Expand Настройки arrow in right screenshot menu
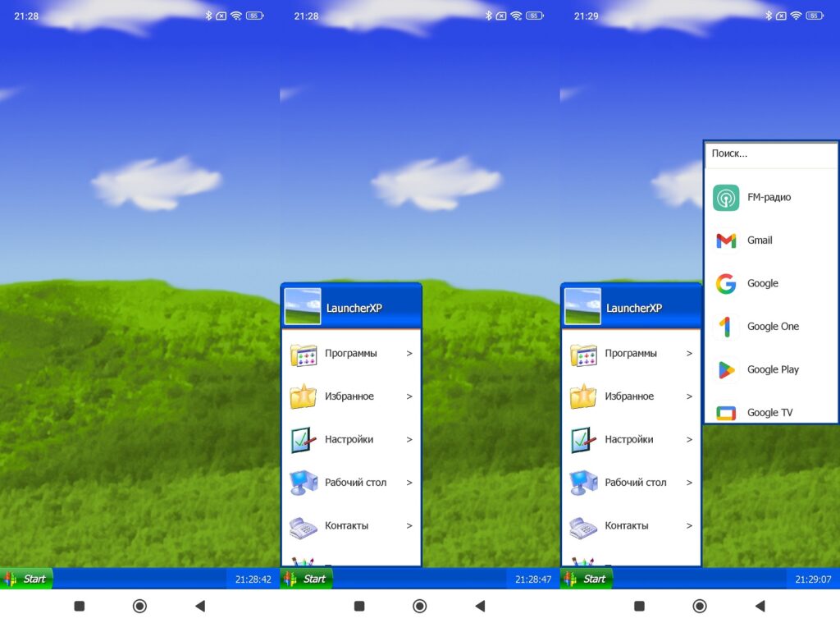Image resolution: width=840 pixels, height=623 pixels. (689, 439)
